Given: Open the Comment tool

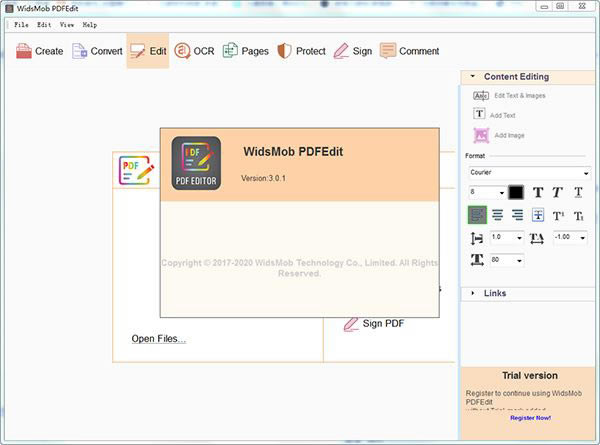Looking at the screenshot, I should [409, 51].
